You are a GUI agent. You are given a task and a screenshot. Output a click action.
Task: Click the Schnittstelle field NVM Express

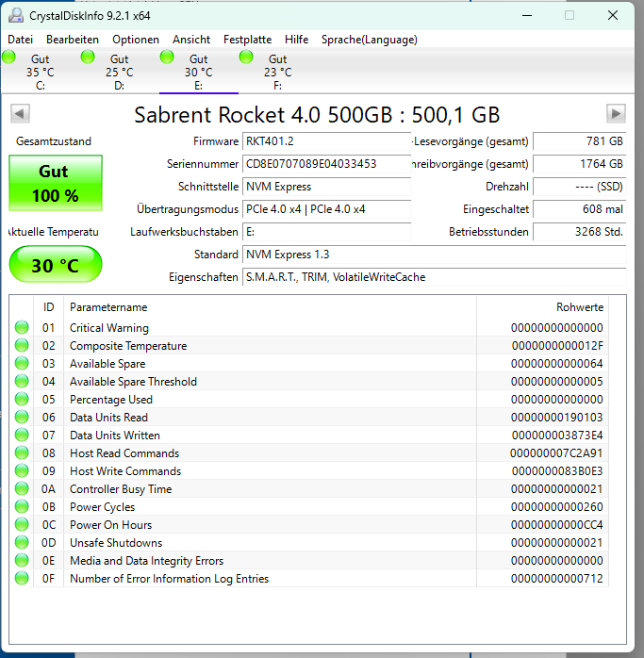tap(326, 187)
